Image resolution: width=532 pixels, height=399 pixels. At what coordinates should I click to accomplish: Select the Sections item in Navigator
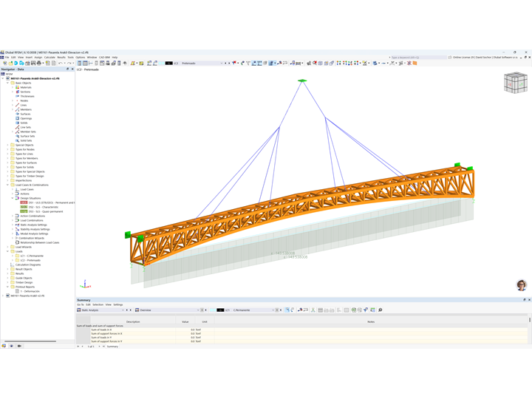pyautogui.click(x=25, y=92)
